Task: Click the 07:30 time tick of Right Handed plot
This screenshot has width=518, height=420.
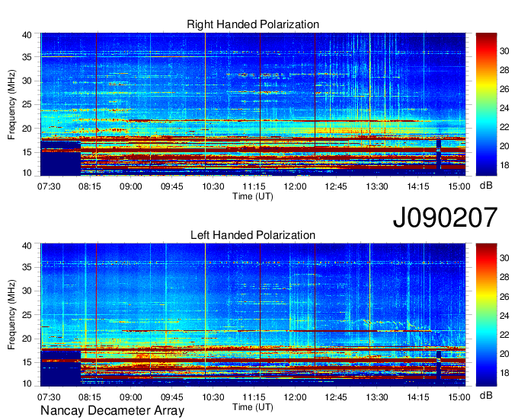Action: coord(49,186)
